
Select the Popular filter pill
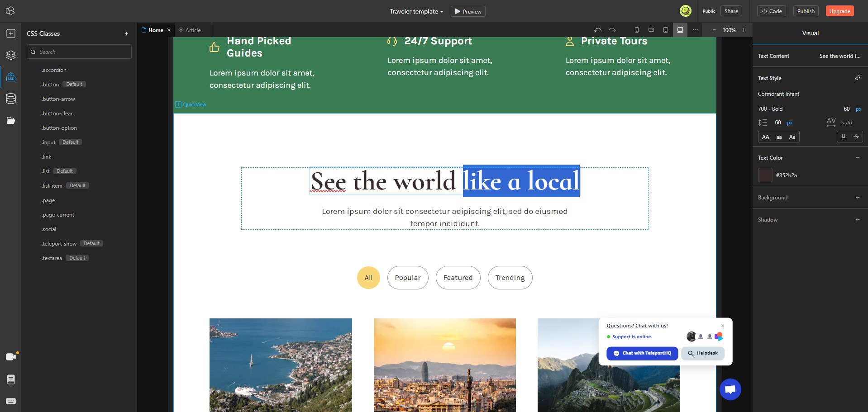408,278
